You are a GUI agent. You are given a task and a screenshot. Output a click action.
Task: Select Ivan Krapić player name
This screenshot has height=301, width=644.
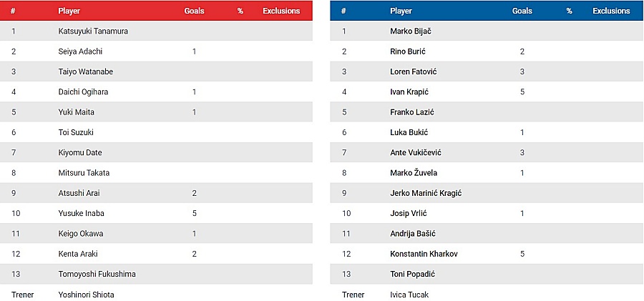(x=409, y=92)
